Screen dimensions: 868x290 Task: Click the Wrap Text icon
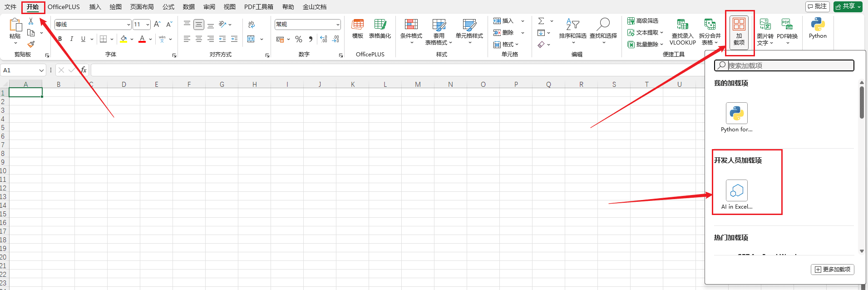252,24
